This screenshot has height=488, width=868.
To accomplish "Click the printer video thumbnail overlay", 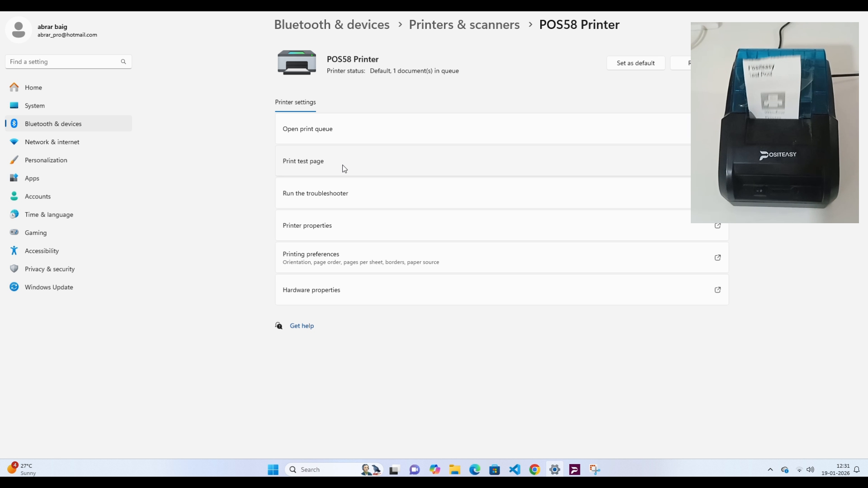I will (774, 122).
